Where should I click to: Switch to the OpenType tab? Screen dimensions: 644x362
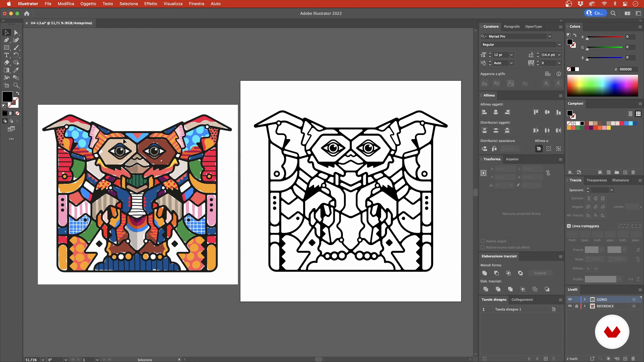pyautogui.click(x=533, y=26)
